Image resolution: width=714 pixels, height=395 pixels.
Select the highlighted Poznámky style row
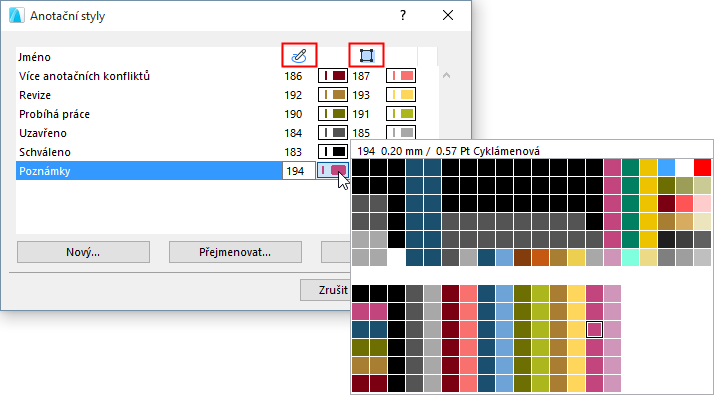(x=149, y=171)
